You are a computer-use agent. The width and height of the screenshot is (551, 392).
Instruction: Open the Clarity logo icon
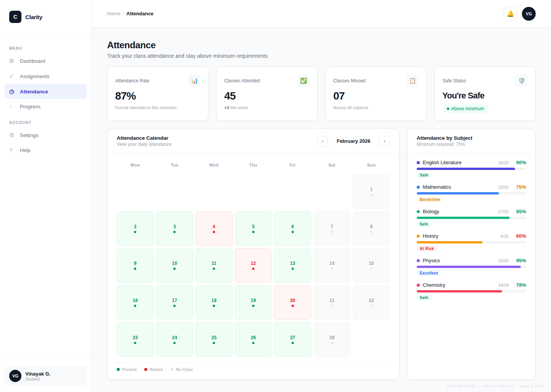[x=15, y=17]
